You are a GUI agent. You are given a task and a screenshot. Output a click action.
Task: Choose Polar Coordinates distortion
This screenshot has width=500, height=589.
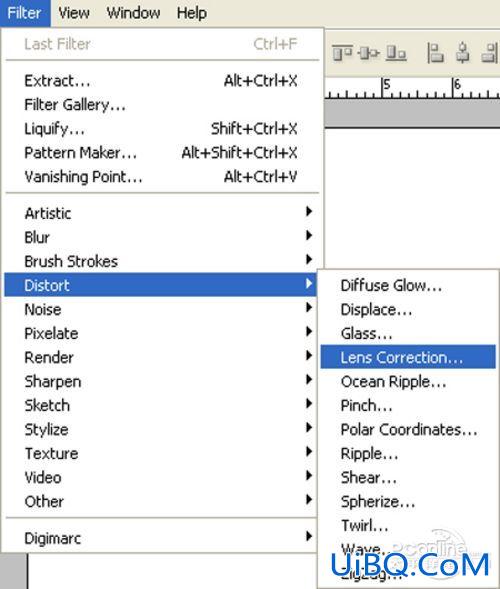tap(408, 429)
